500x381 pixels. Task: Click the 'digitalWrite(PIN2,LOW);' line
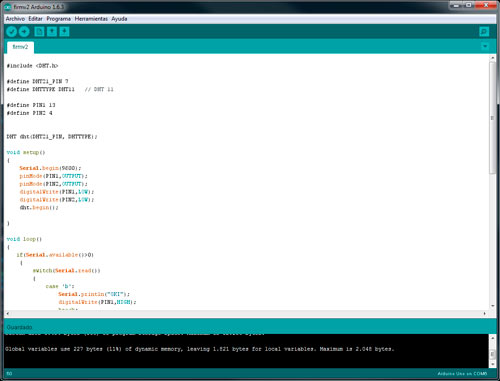pos(57,200)
